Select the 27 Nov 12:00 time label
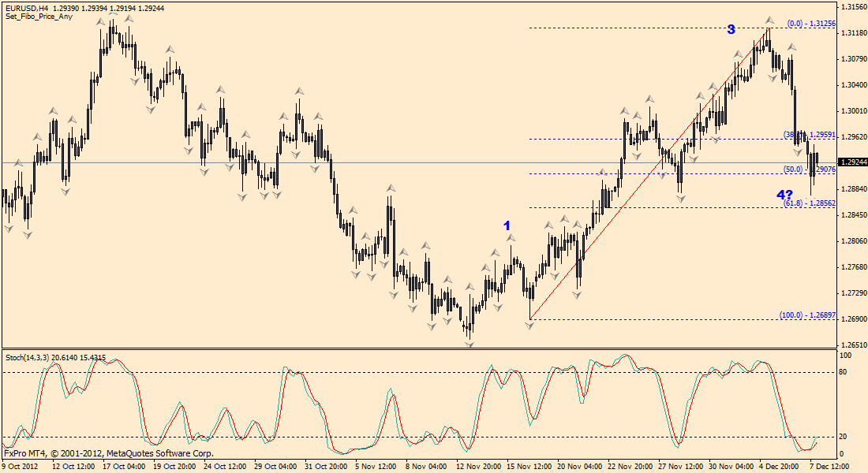The image size is (868, 473). coord(681,467)
